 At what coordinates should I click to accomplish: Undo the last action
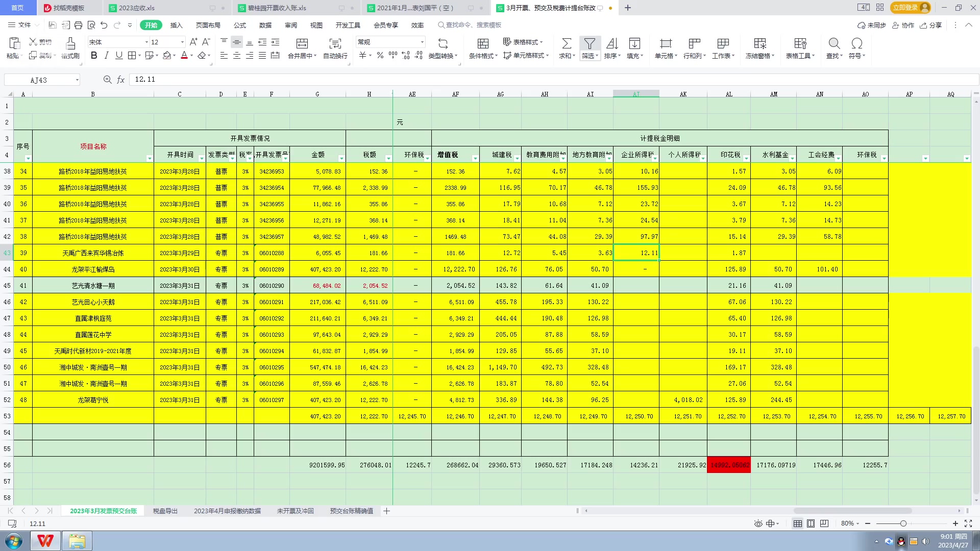coord(104,25)
